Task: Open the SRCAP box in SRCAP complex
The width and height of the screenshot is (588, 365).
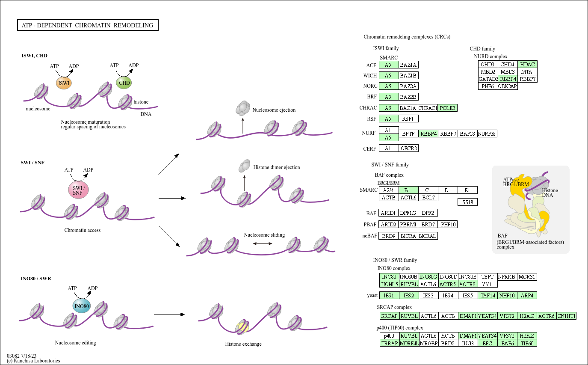Action: (x=389, y=316)
